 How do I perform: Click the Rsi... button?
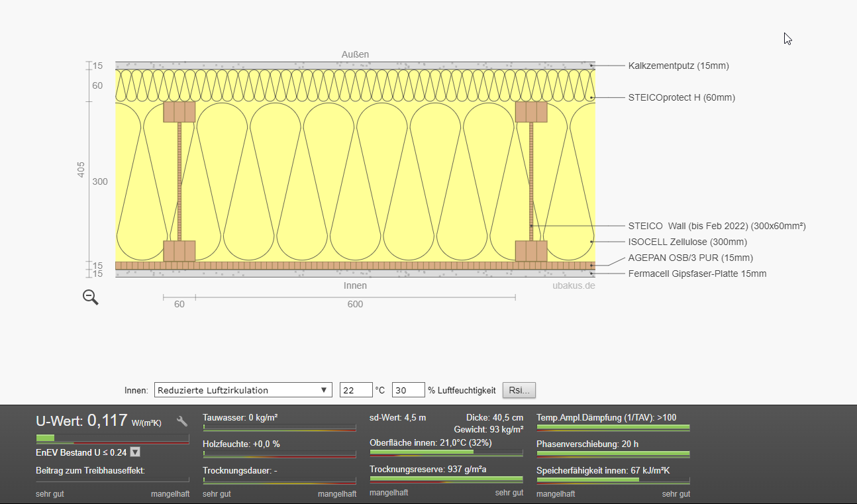[519, 390]
